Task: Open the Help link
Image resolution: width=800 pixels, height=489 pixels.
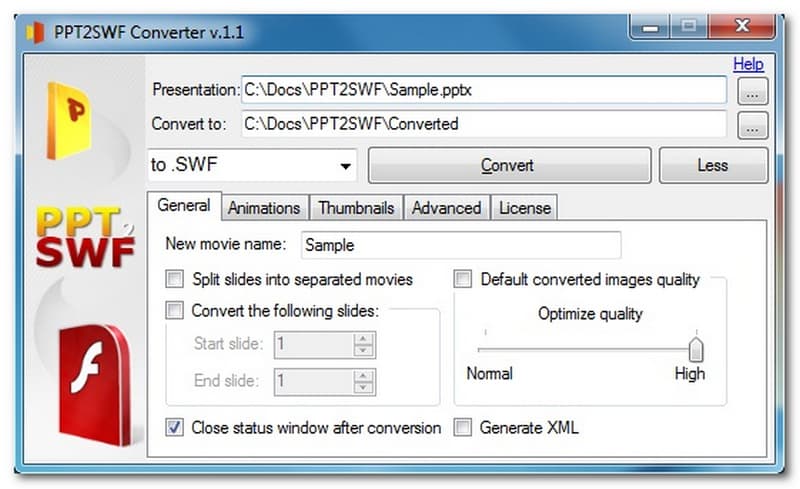Action: tap(748, 64)
